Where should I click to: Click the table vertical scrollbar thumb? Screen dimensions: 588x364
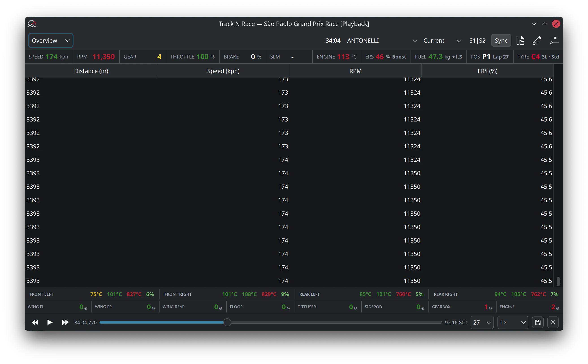pos(558,281)
